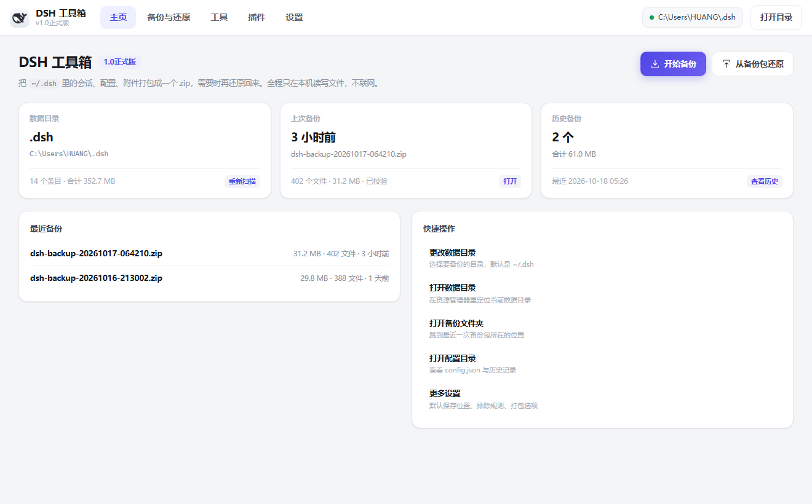Click the C:\Users\HUANG\.dsh path chip
812x504 pixels.
693,17
